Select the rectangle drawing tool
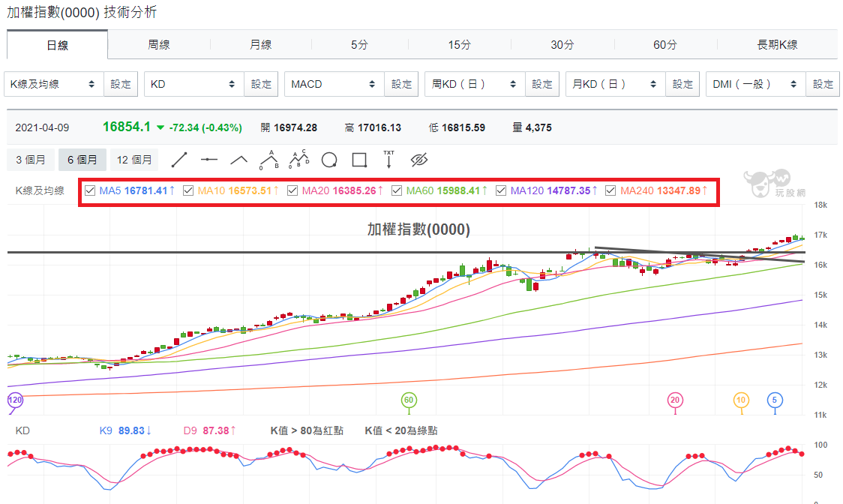This screenshot has height=504, width=843. pos(359,160)
